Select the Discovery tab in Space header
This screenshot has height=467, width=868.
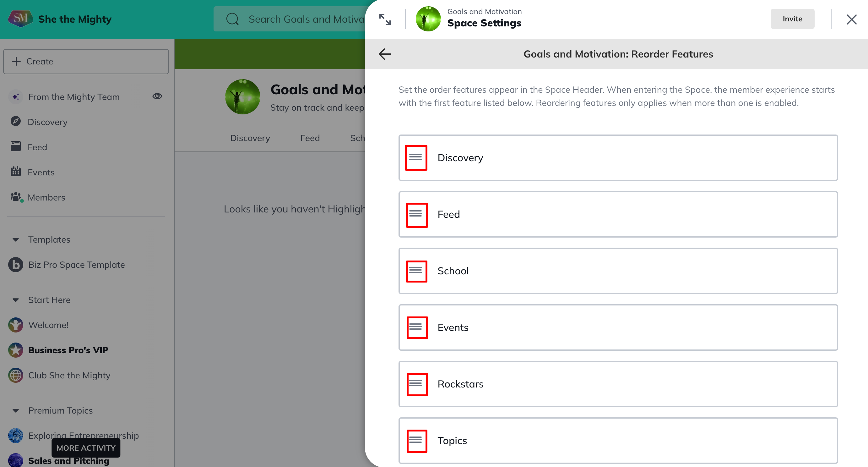coord(250,138)
